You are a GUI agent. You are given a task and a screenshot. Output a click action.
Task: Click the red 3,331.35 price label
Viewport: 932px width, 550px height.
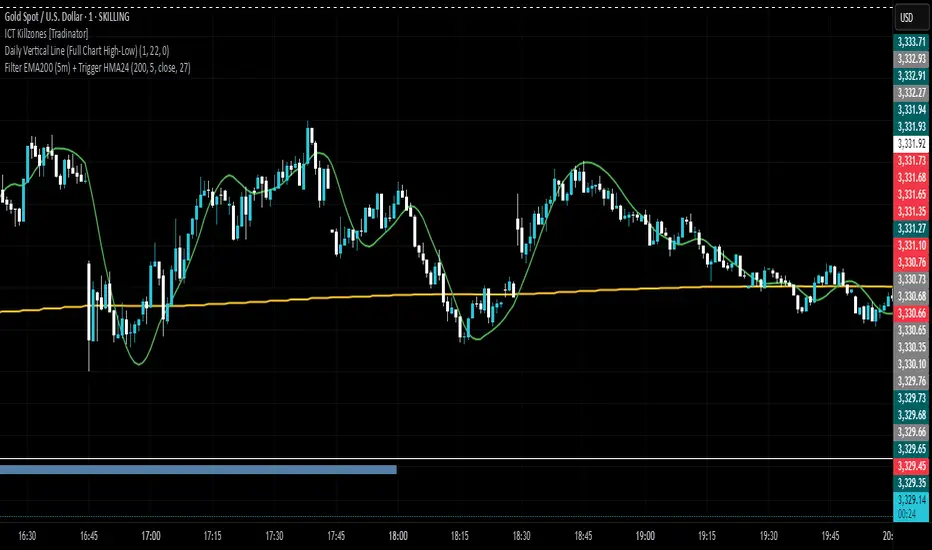click(911, 212)
